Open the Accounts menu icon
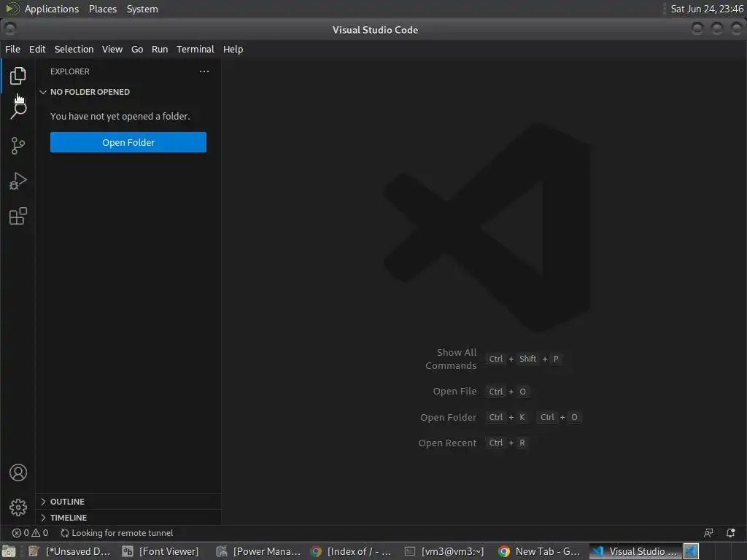The image size is (747, 560). pyautogui.click(x=18, y=472)
